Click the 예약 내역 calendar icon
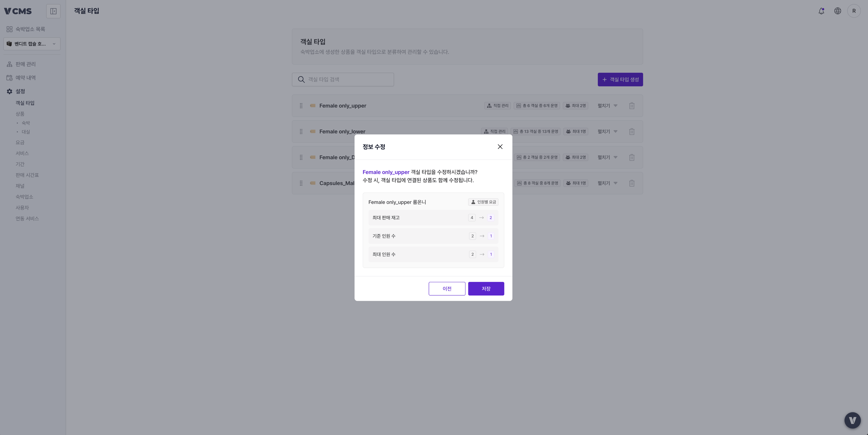Viewport: 868px width, 435px height. [10, 78]
